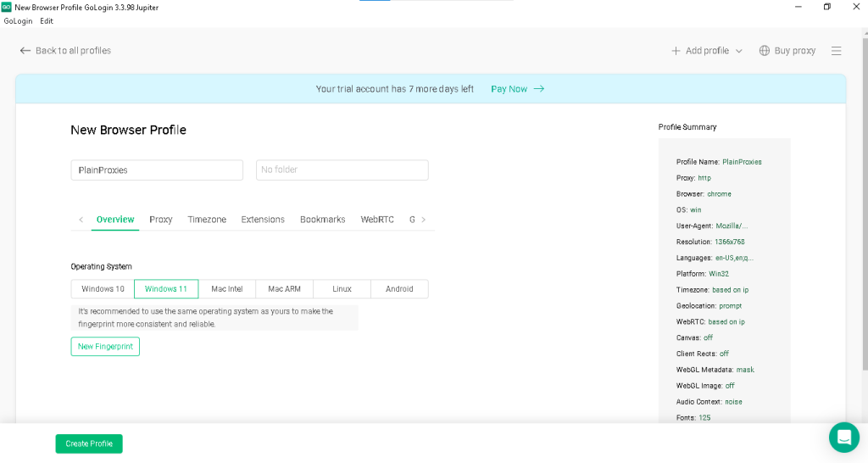The image size is (868, 463).
Task: Switch to the Overview tab
Action: click(115, 220)
